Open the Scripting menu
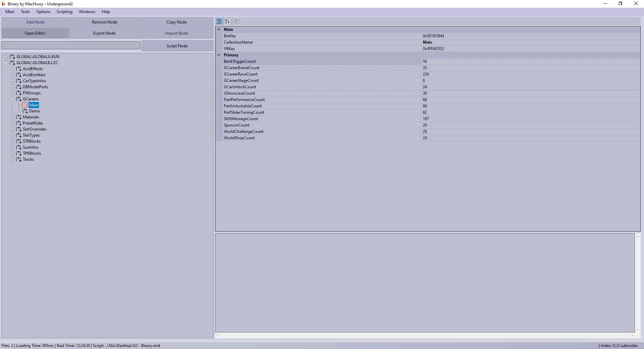Screen dimensions: 644x349 64,12
